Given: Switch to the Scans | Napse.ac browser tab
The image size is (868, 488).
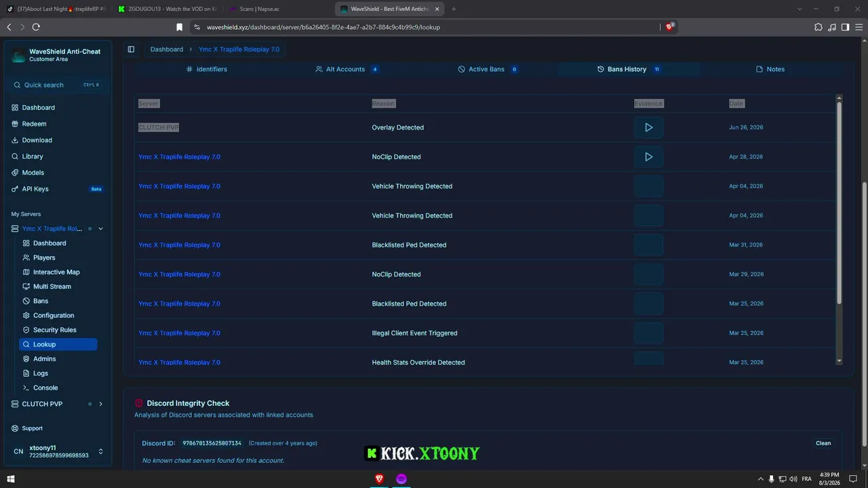Looking at the screenshot, I should tap(277, 9).
